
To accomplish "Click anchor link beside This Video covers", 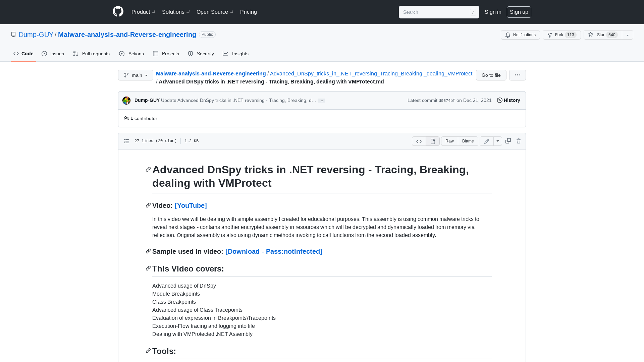I will pyautogui.click(x=148, y=268).
